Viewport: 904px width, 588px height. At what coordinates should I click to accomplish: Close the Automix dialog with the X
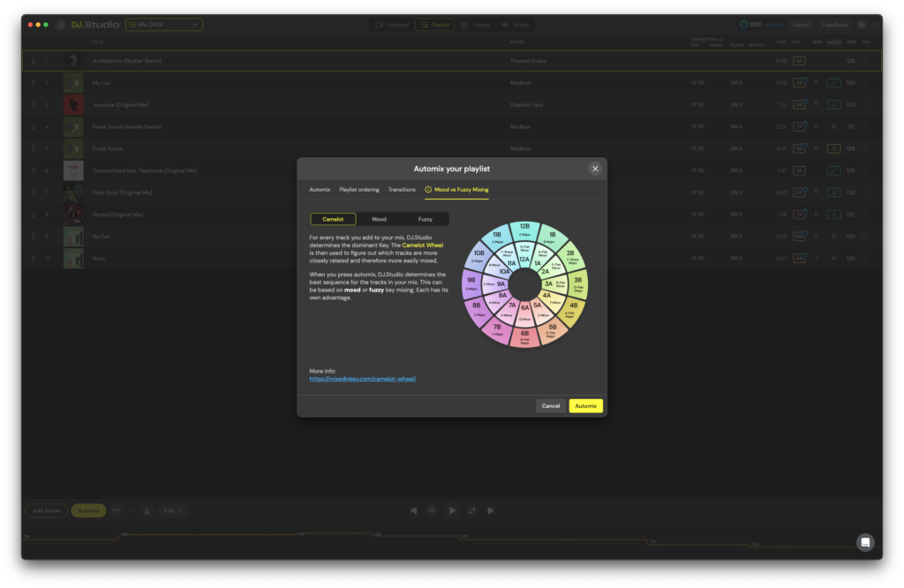[x=595, y=169]
